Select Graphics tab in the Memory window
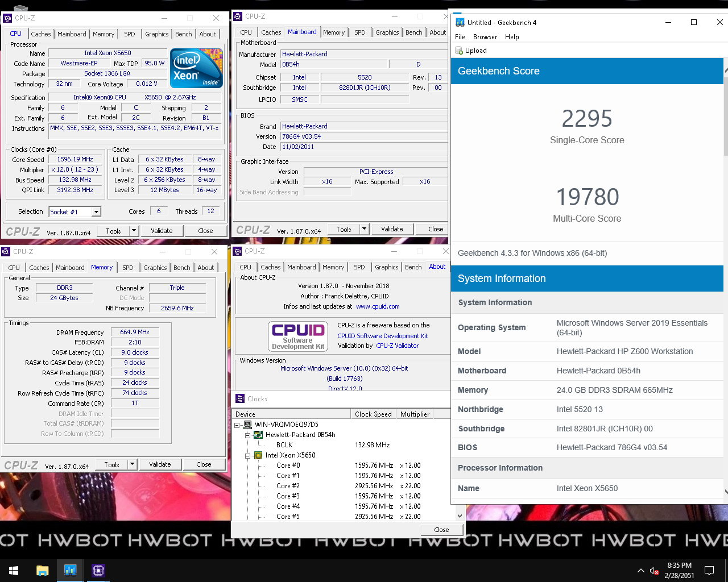The image size is (728, 582). click(x=155, y=268)
